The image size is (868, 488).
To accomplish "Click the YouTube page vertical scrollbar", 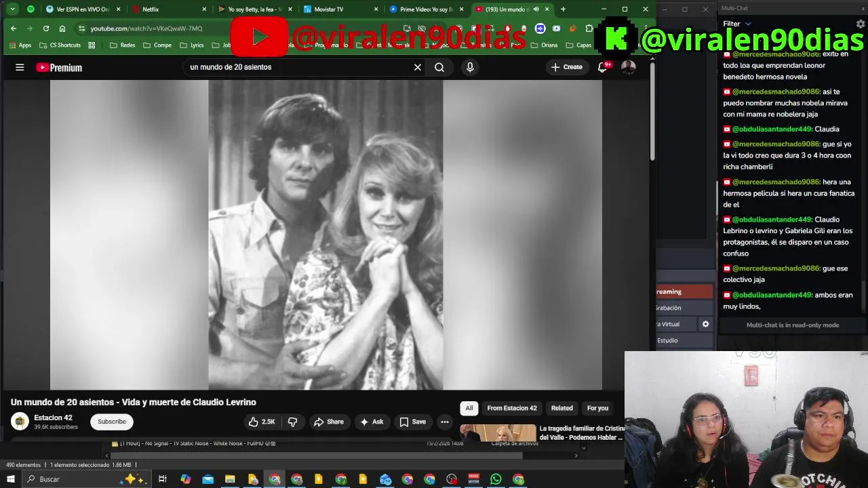I will click(x=652, y=112).
